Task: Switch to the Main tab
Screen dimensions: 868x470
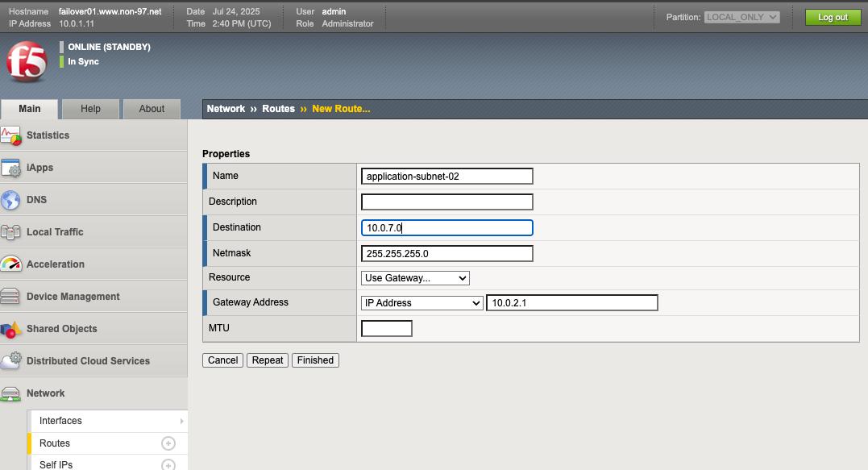Action: 29,109
